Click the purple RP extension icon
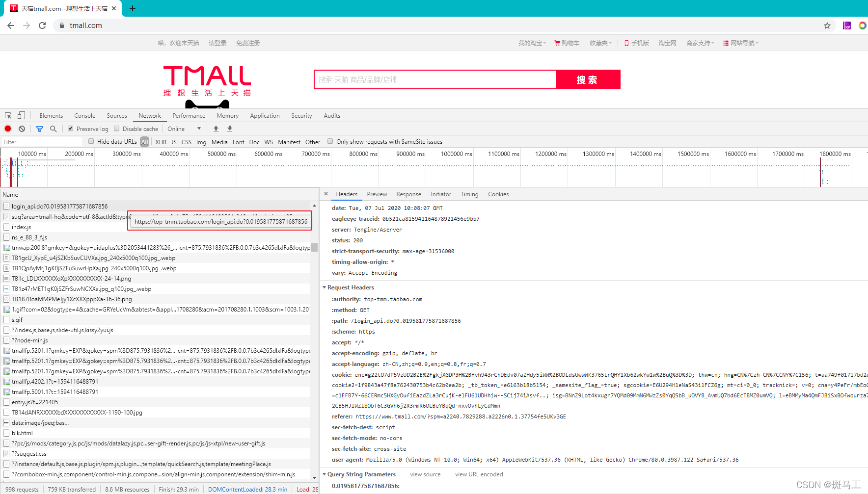The width and height of the screenshot is (868, 494). [x=847, y=26]
